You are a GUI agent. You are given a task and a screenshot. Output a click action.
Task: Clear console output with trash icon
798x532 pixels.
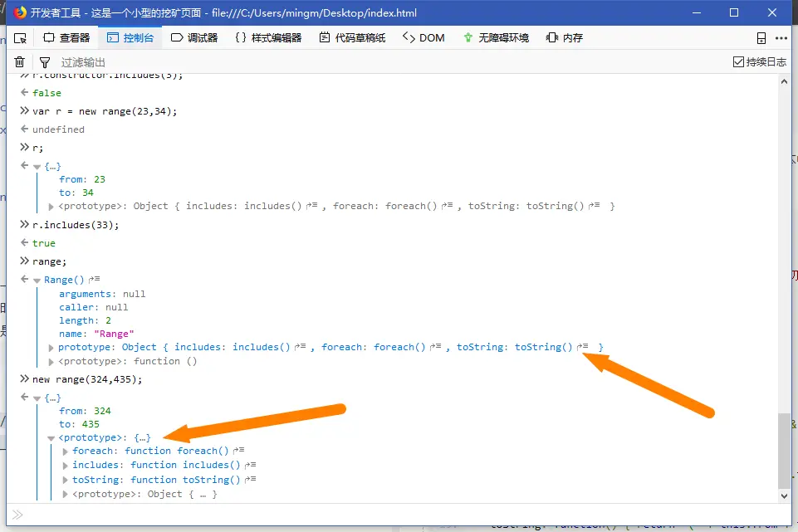click(x=19, y=62)
